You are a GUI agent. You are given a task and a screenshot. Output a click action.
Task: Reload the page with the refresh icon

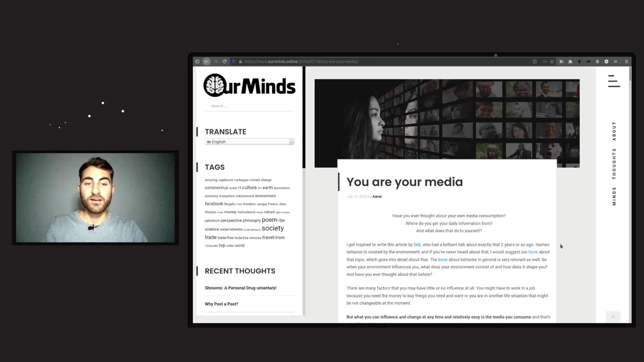[224, 61]
